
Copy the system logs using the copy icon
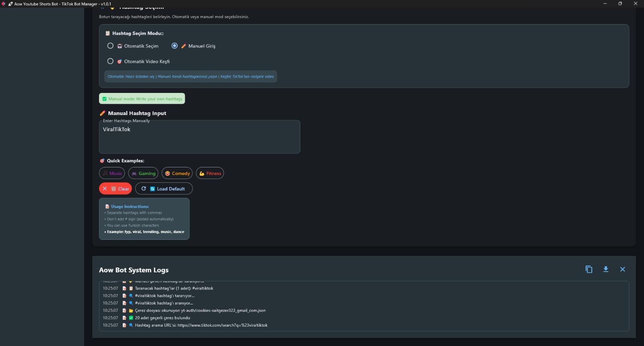coord(589,270)
